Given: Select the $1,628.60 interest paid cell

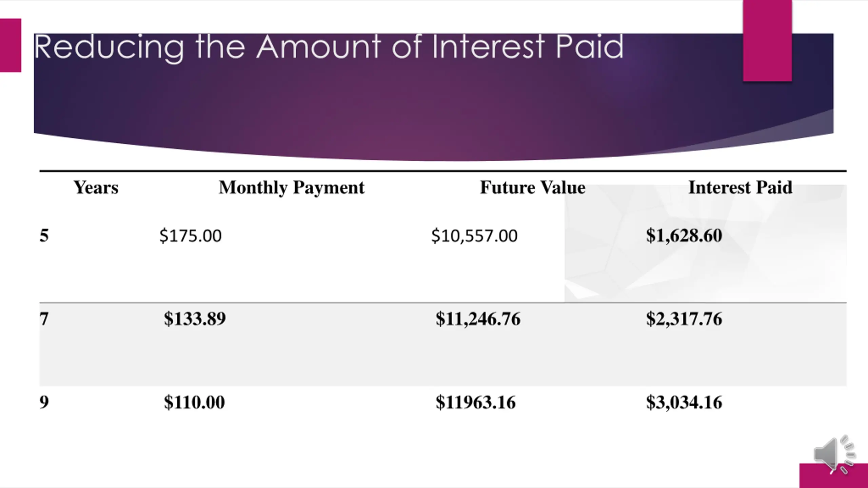Looking at the screenshot, I should pos(684,236).
